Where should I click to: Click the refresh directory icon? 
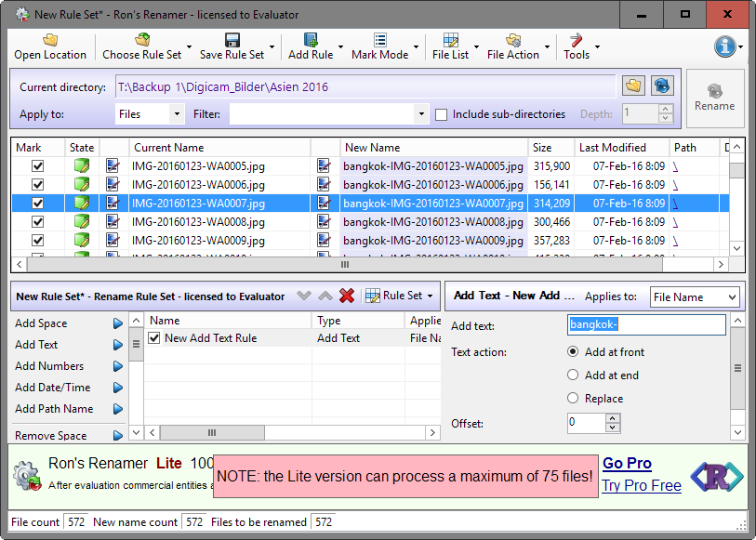[x=662, y=86]
